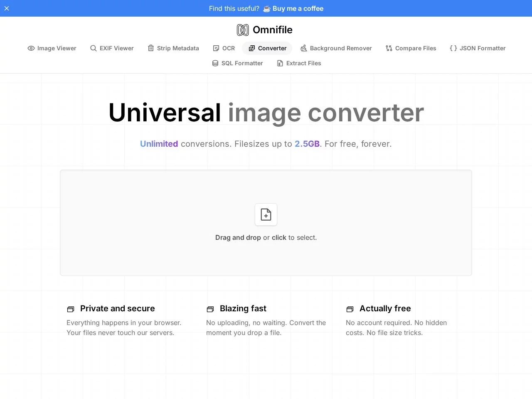Click the curly braces JSON Formatter icon

coord(454,48)
